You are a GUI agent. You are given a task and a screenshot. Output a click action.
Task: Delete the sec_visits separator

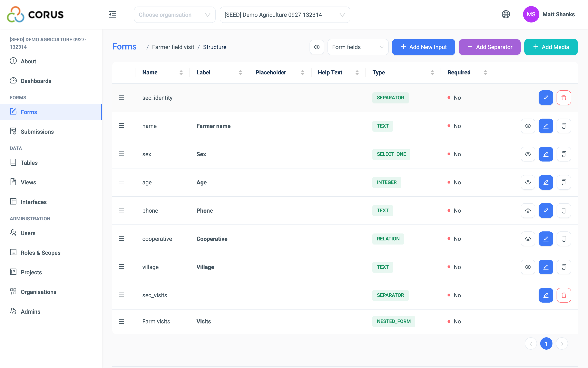(564, 295)
